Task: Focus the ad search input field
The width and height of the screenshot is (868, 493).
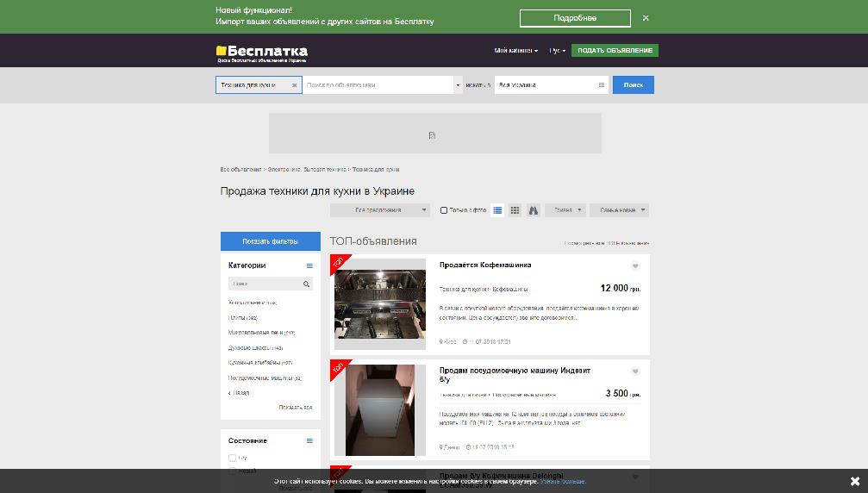Action: [x=378, y=85]
